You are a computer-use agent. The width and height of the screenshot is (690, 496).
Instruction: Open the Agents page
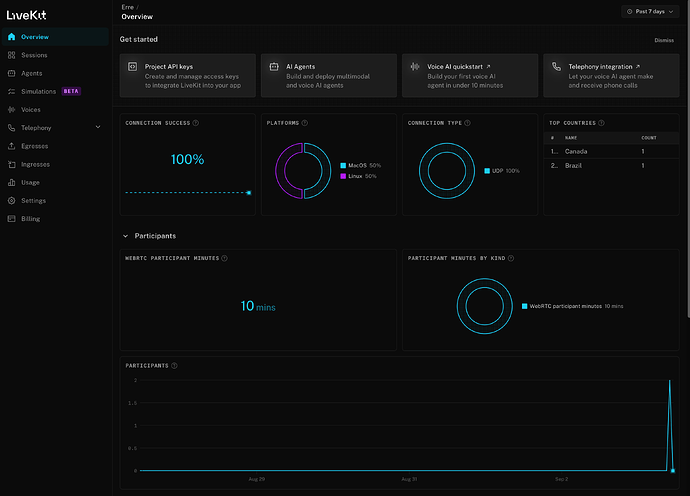click(55, 73)
